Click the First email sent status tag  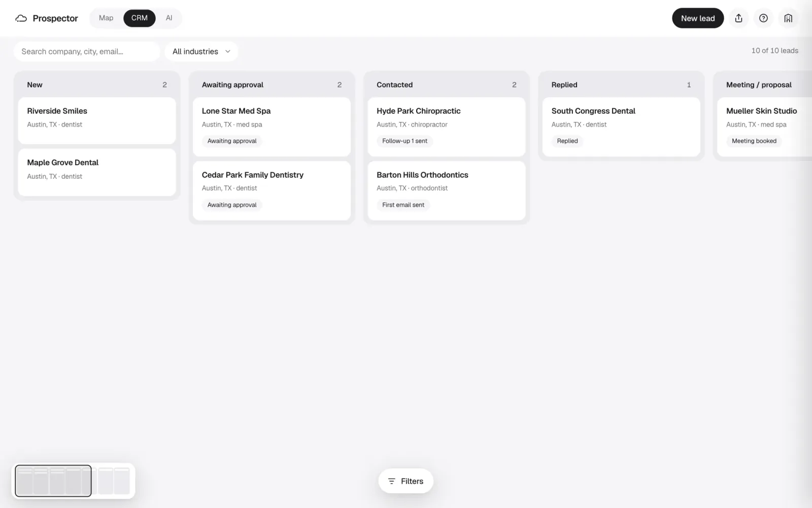coord(403,205)
